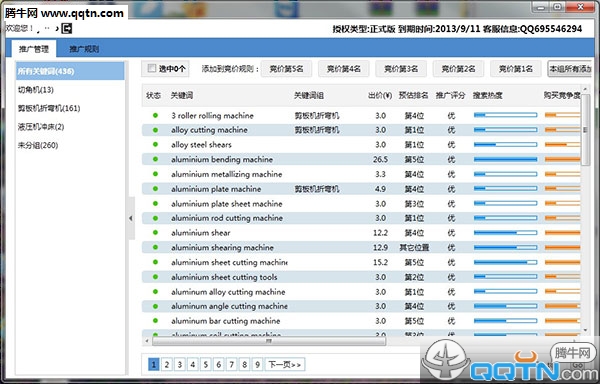
Task: Select keyword aluminium rod cutting machine
Action: point(227,218)
